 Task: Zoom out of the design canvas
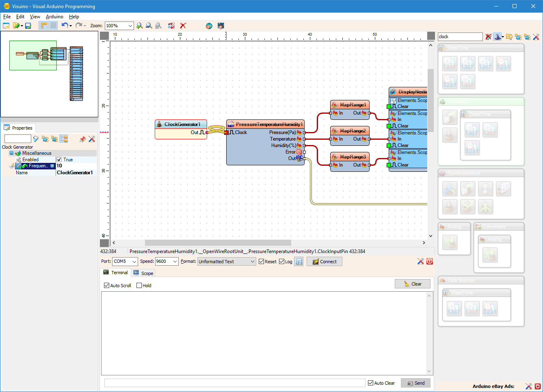[x=148, y=26]
